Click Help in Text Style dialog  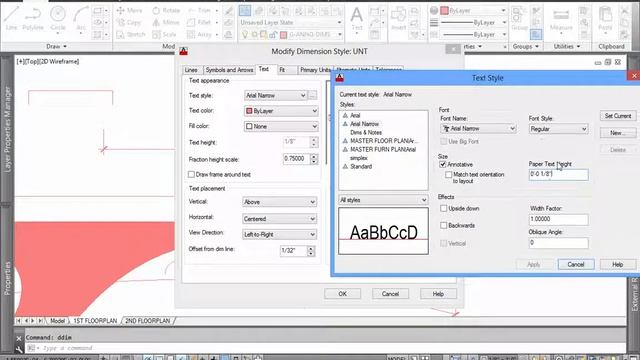click(x=618, y=264)
